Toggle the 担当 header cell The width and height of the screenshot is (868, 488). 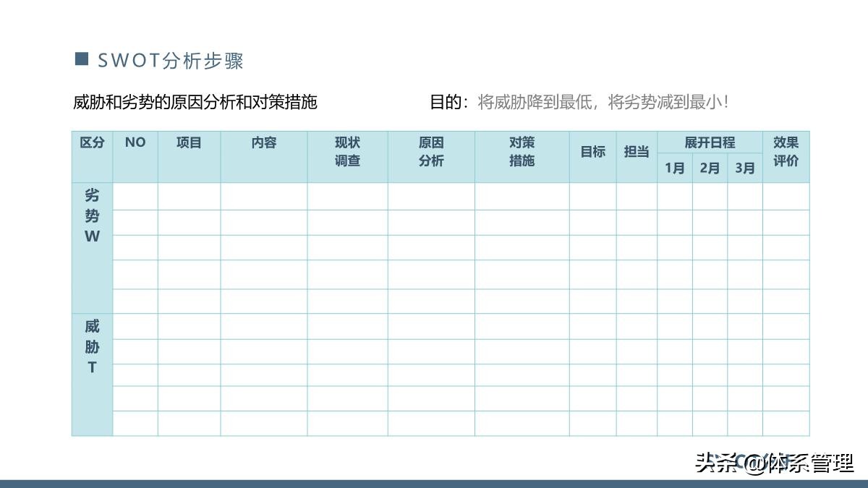[x=636, y=153]
